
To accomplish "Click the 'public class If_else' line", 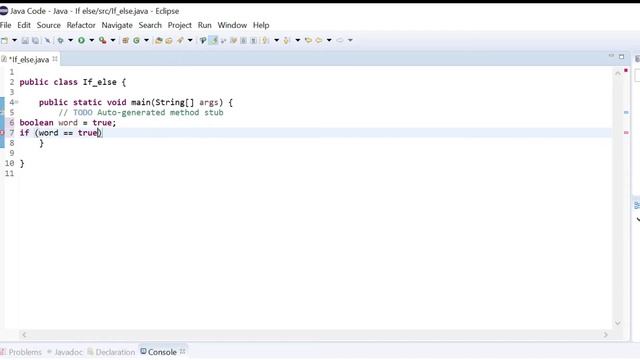I will click(x=73, y=82).
